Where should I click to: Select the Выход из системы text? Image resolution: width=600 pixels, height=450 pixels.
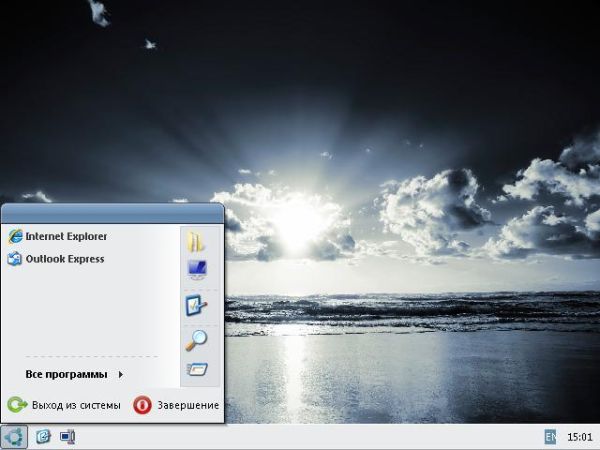click(76, 405)
